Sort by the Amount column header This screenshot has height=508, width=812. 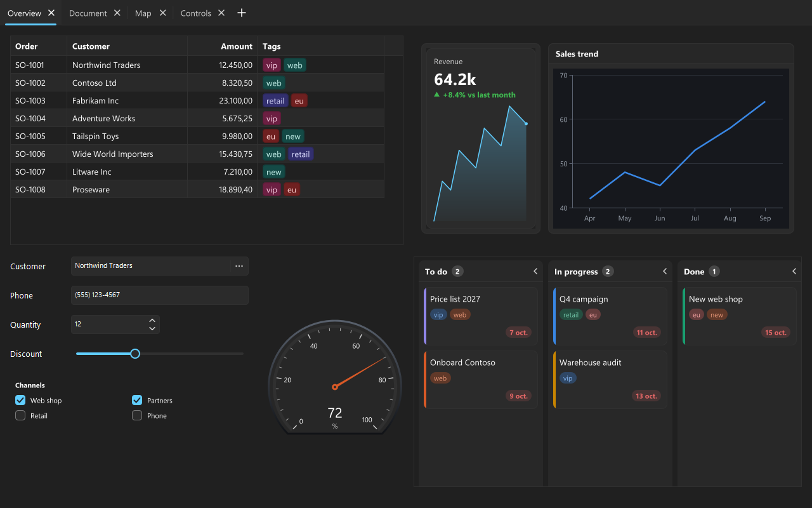(x=223, y=46)
